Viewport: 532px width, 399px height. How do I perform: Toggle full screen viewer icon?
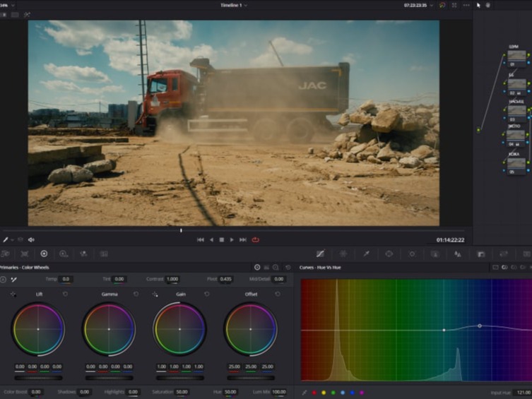454,5
